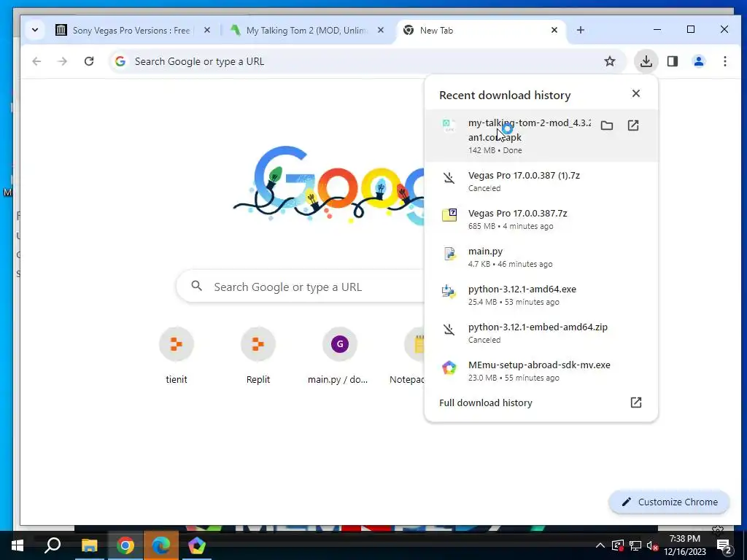Go forward with the forward arrow
The width and height of the screenshot is (747, 560).
pyautogui.click(x=63, y=61)
